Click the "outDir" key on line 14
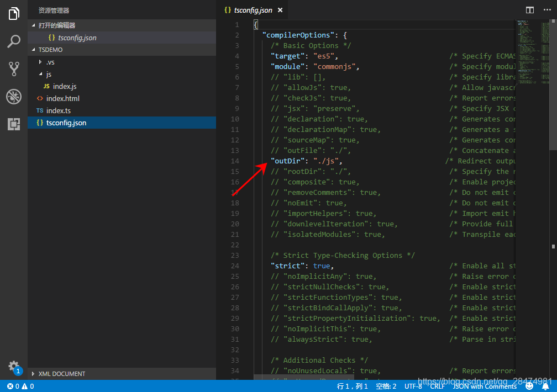The width and height of the screenshot is (557, 392). 287,161
